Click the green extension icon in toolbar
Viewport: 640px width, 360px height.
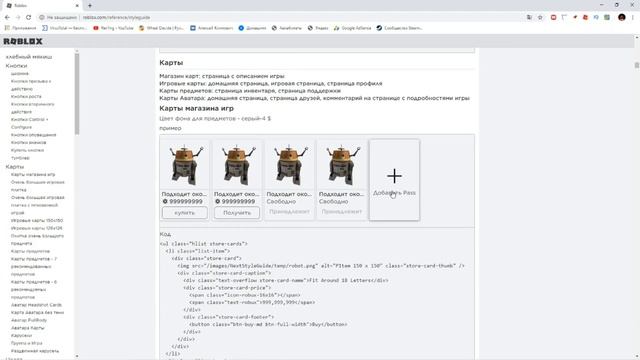point(607,18)
